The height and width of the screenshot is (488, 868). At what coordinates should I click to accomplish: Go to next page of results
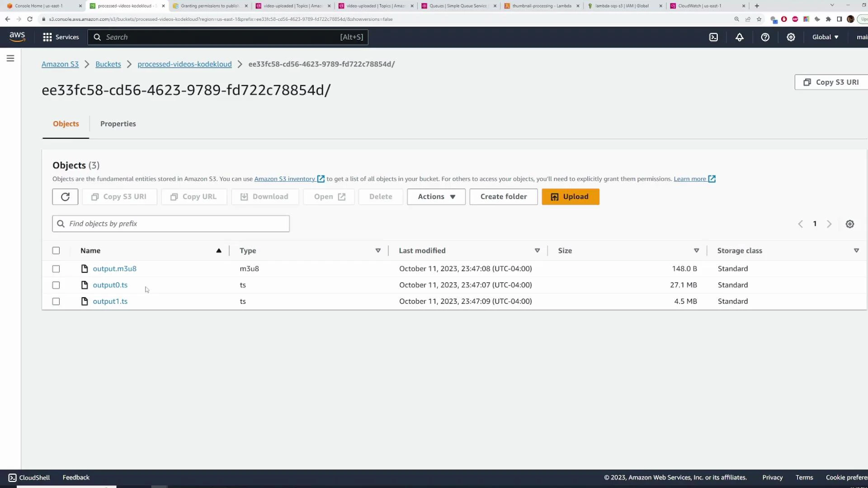830,224
